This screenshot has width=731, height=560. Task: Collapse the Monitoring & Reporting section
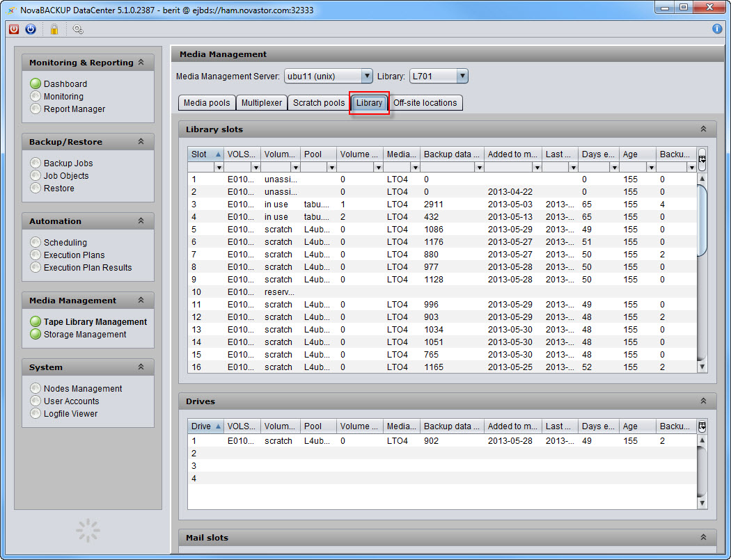click(141, 62)
